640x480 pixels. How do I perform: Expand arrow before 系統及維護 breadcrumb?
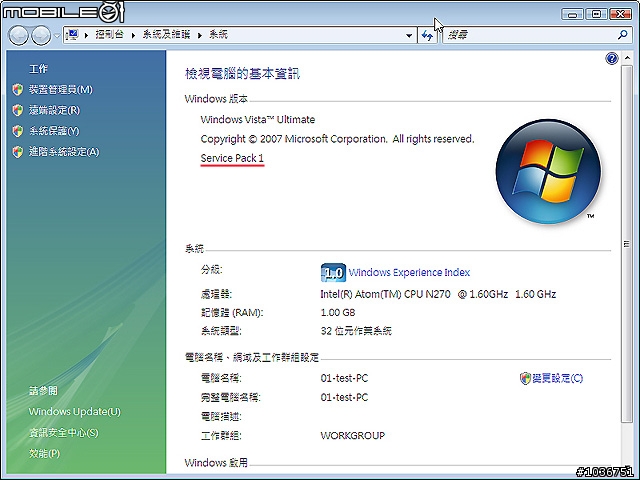(x=133, y=36)
